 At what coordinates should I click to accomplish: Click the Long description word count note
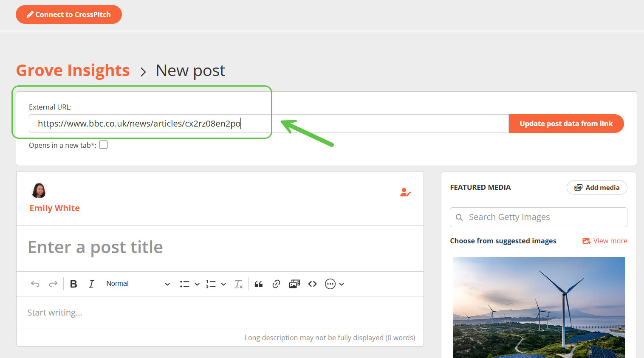click(330, 338)
